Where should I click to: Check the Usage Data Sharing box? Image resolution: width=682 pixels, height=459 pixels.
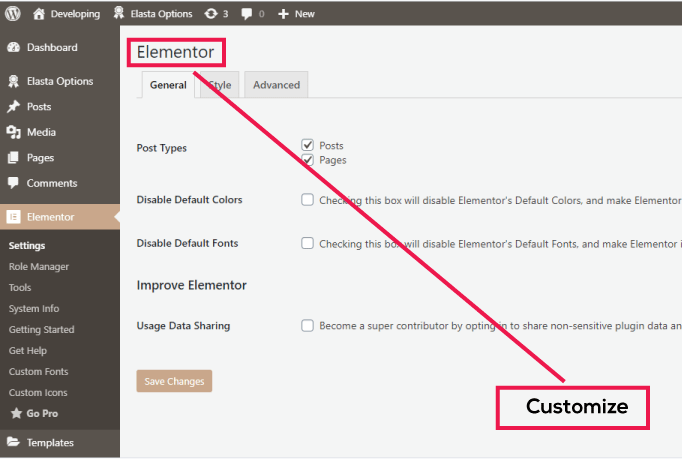(x=308, y=325)
